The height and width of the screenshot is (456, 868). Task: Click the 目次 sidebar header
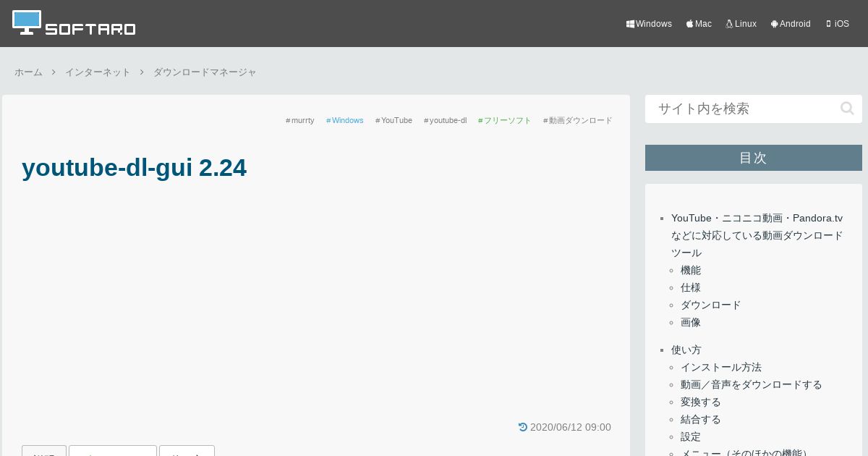point(754,158)
